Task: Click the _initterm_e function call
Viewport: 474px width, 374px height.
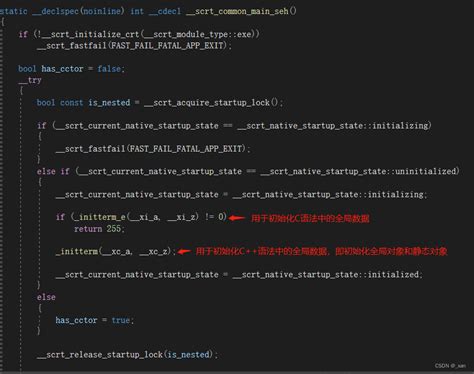Action: 100,217
